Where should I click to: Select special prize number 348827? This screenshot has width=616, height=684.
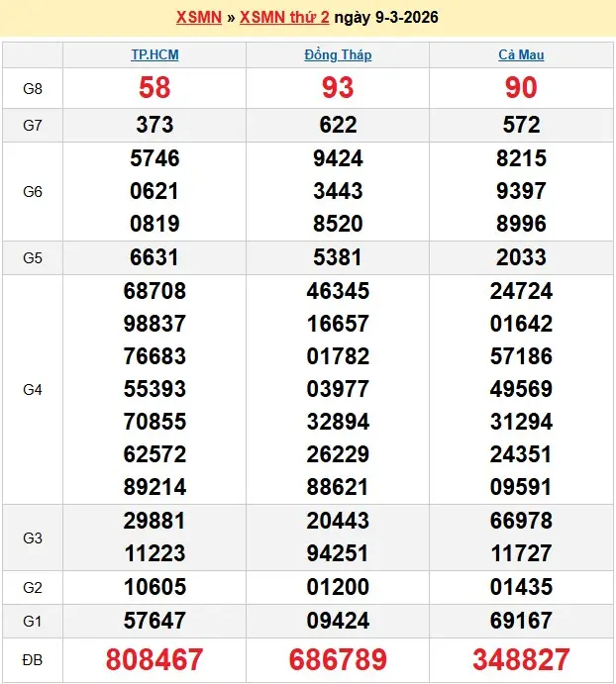(521, 659)
